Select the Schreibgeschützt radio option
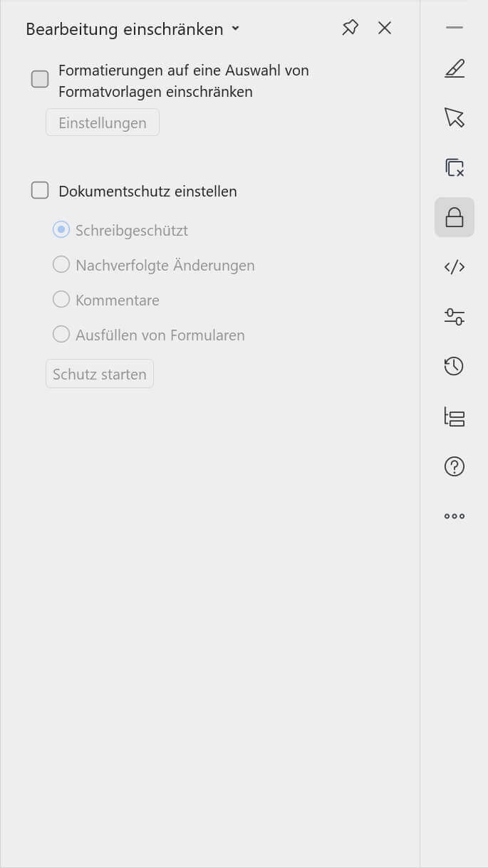Viewport: 488px width, 868px height. [x=61, y=229]
